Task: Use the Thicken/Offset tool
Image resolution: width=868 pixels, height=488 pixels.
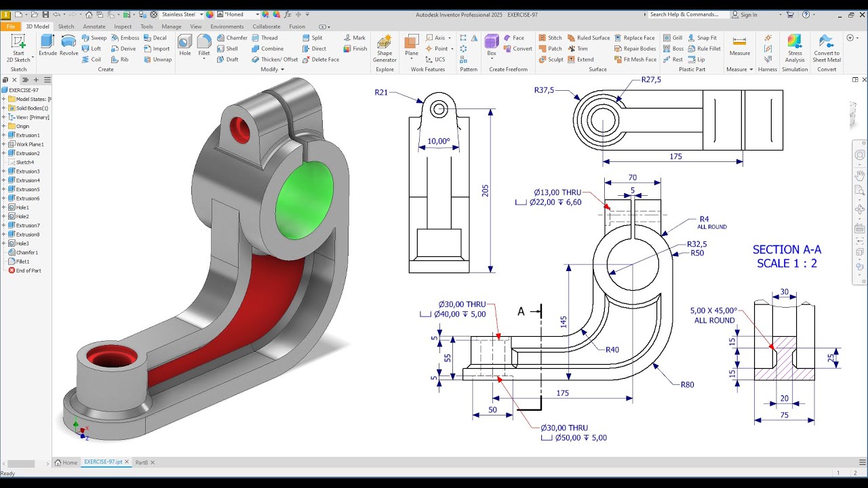Action: point(275,60)
